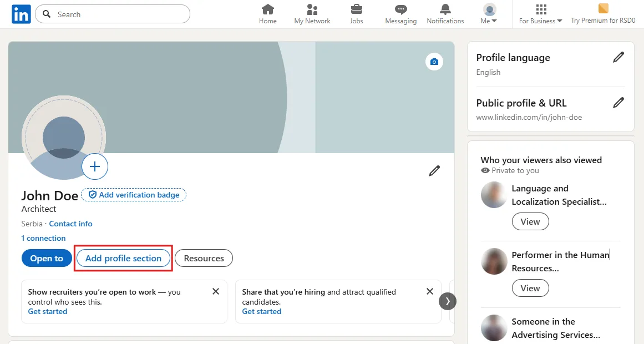The width and height of the screenshot is (644, 344).
Task: Open the Jobs icon
Action: (356, 10)
